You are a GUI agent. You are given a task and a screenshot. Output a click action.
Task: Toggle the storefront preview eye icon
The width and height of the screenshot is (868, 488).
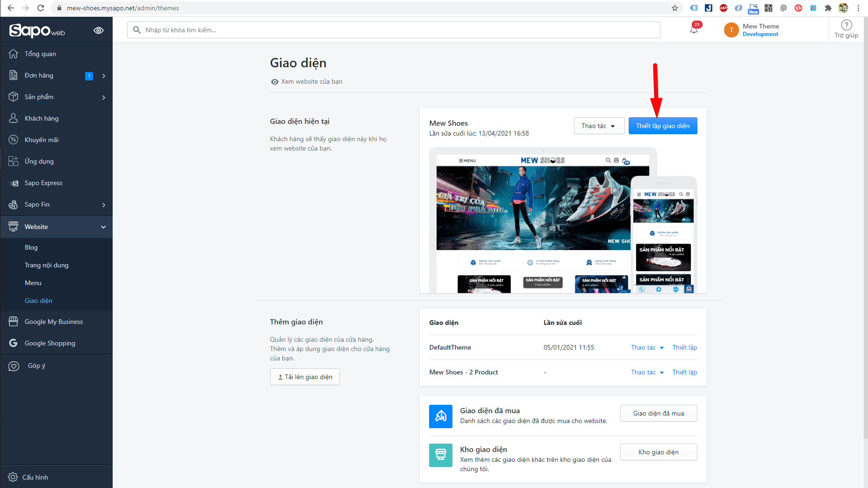point(99,30)
